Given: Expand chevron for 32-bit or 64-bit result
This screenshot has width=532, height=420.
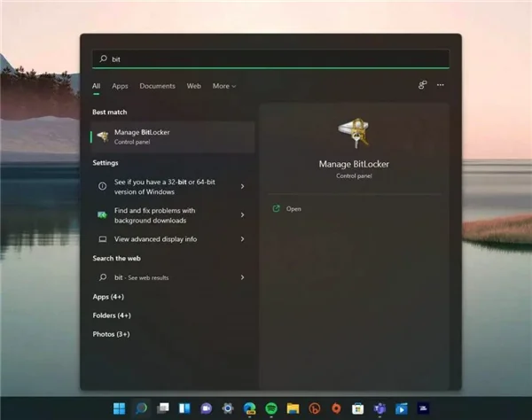Looking at the screenshot, I should (242, 186).
